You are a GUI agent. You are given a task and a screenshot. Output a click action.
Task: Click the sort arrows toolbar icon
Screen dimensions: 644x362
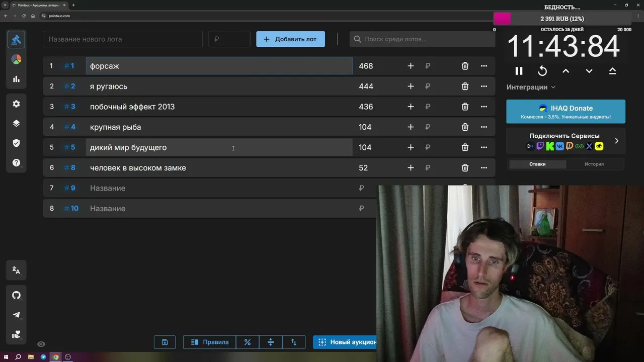point(294,342)
